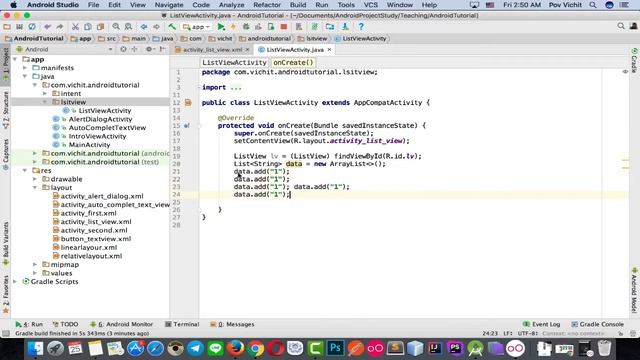Open the Android Monitor tool window
Image resolution: width=640 pixels, height=360 pixels.
122,324
